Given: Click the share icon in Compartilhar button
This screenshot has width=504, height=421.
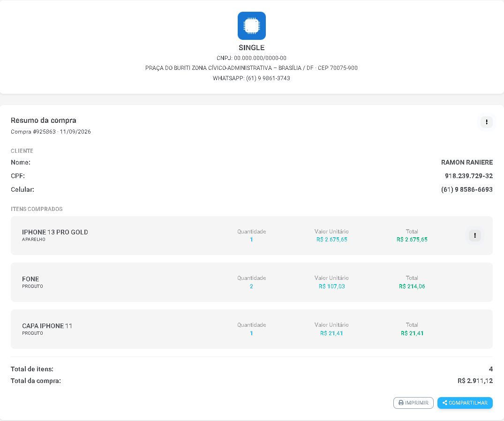Looking at the screenshot, I should 445,403.
